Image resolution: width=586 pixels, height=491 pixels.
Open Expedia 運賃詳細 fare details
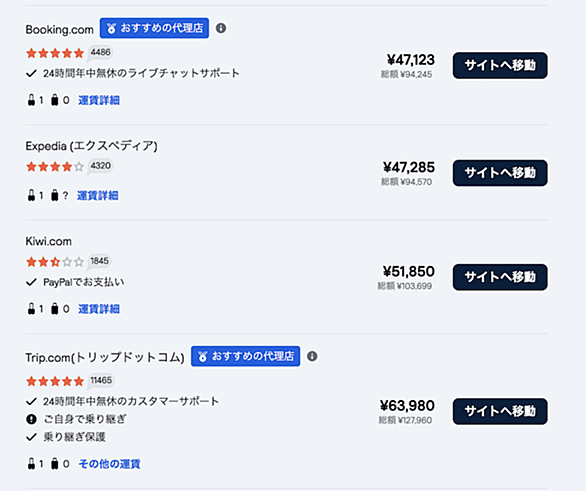point(98,195)
